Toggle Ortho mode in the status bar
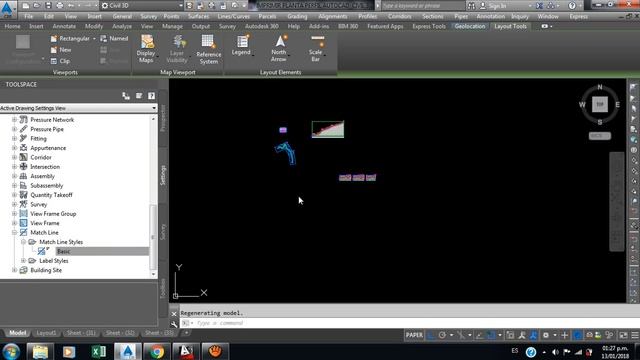640x360 pixels. point(431,335)
